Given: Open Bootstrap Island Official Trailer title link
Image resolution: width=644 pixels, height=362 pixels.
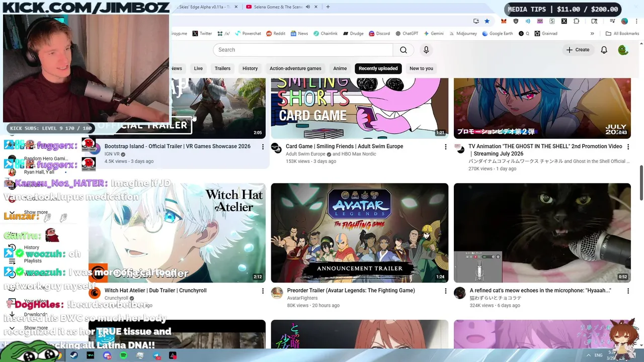Looking at the screenshot, I should pyautogui.click(x=178, y=146).
